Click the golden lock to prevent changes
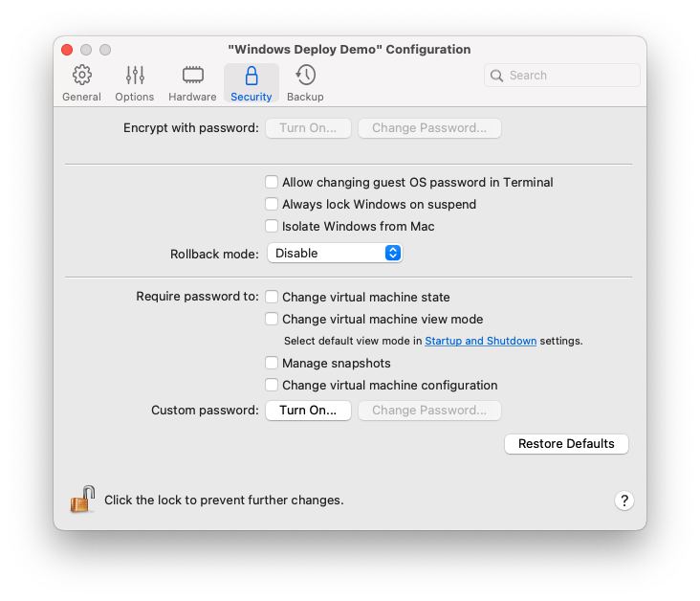The width and height of the screenshot is (700, 601). click(x=83, y=500)
